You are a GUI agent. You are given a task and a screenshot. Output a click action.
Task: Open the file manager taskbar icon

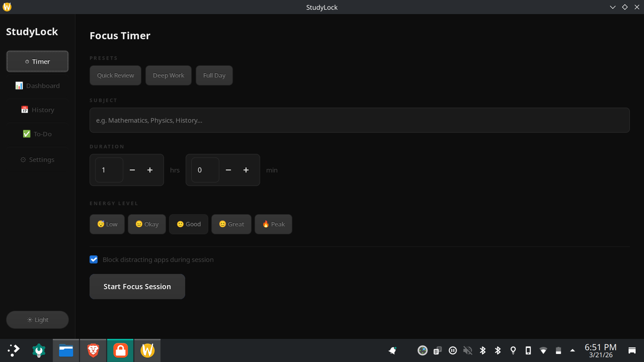66,351
